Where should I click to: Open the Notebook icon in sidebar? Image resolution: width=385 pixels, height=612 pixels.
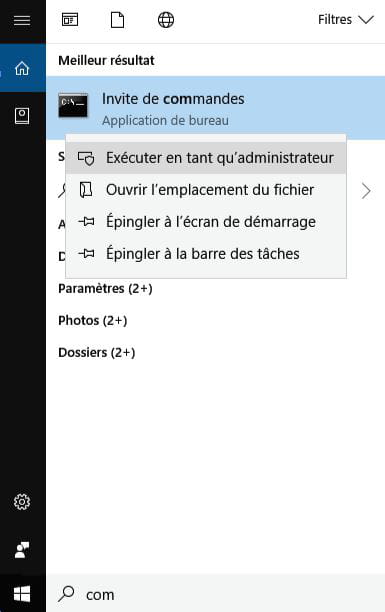(22, 116)
